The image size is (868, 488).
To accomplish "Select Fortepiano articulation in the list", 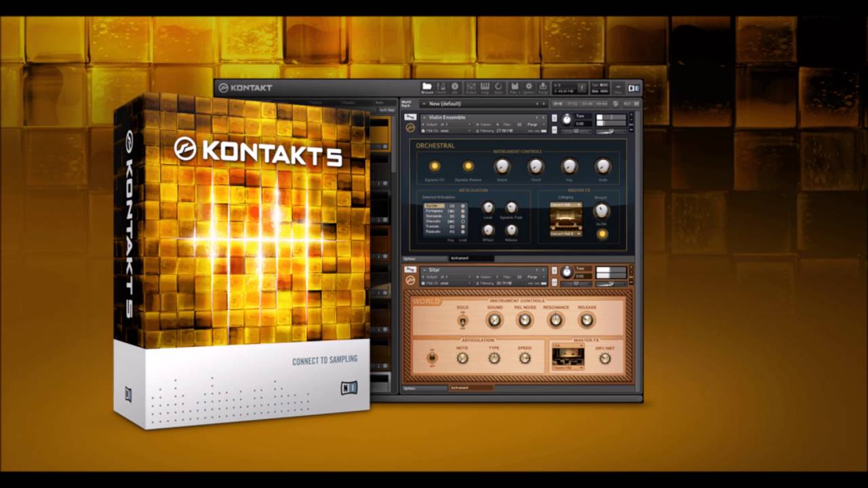I will click(x=435, y=211).
